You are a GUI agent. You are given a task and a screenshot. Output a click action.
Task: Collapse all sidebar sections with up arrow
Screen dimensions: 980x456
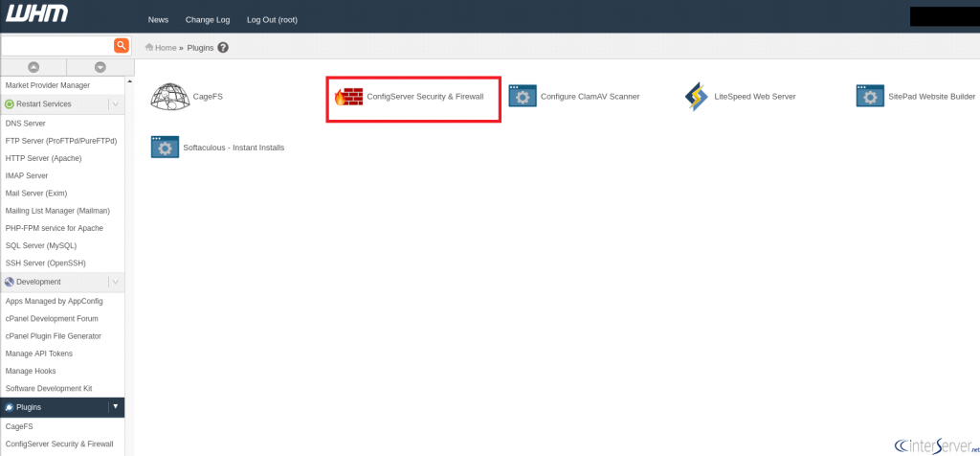pyautogui.click(x=33, y=67)
